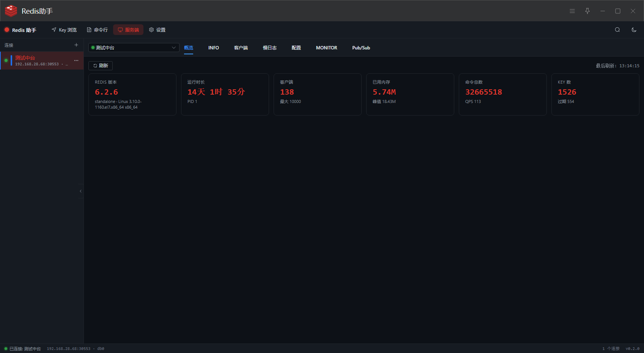Viewport: 644px width, 353px height.
Task: Click the Redis助手 logo in title bar
Action: point(11,11)
